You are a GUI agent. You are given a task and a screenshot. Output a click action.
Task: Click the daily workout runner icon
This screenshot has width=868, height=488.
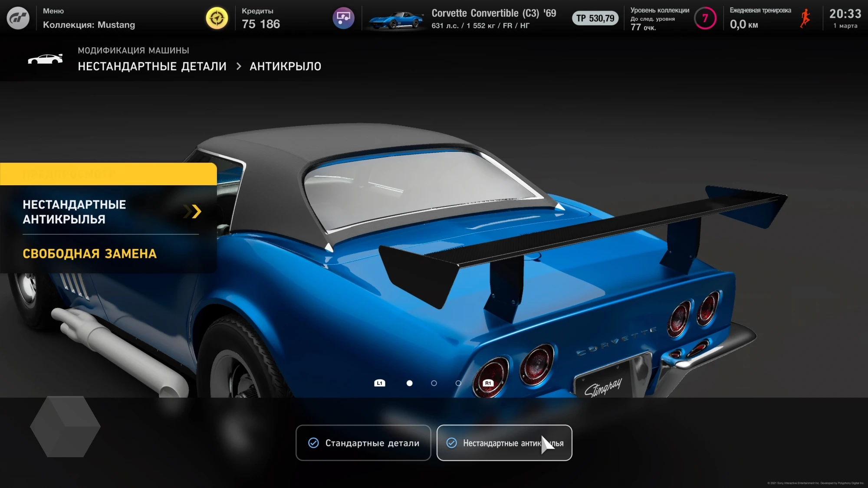click(x=805, y=19)
